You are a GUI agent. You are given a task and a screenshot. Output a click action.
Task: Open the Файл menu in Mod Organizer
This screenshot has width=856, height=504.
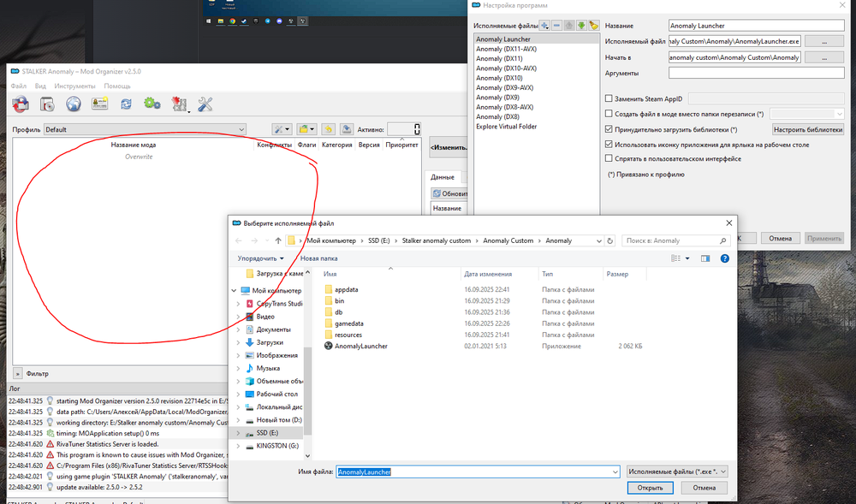coord(19,86)
